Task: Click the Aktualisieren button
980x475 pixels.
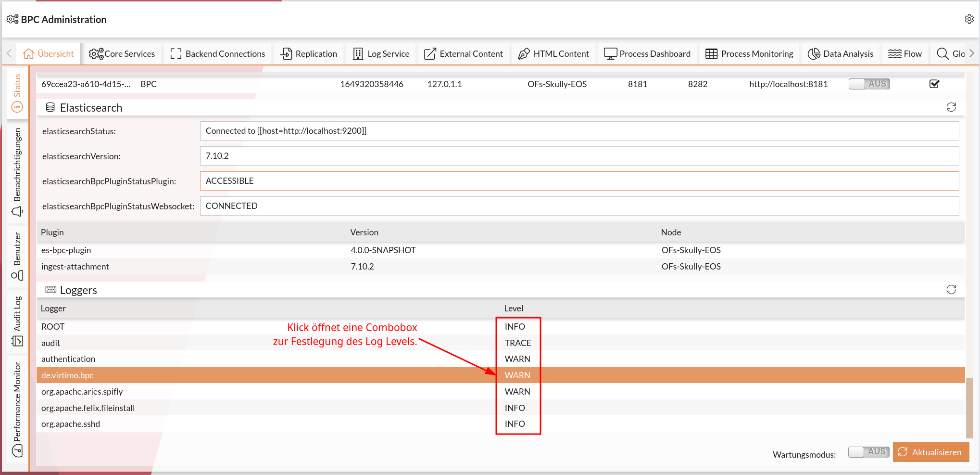Action: point(930,452)
